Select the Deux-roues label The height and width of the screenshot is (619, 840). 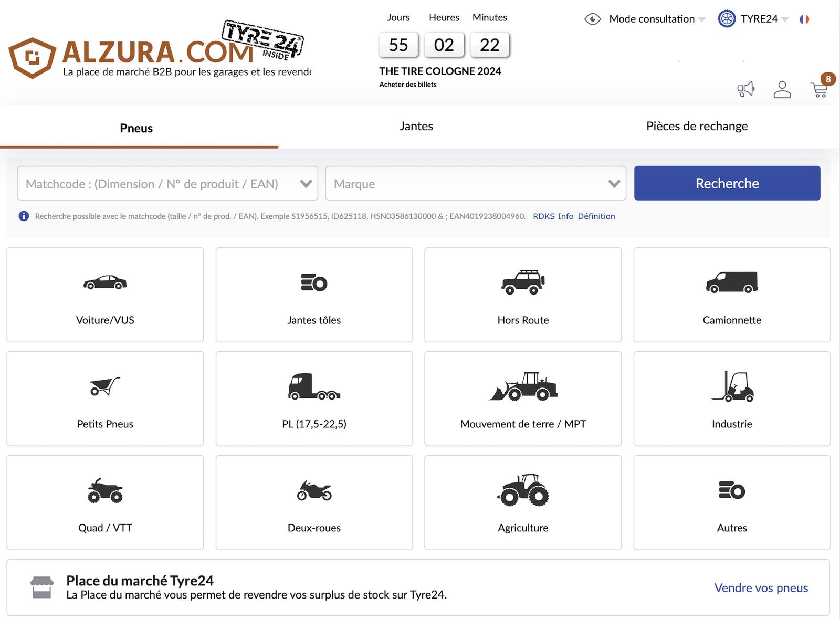[x=314, y=528]
